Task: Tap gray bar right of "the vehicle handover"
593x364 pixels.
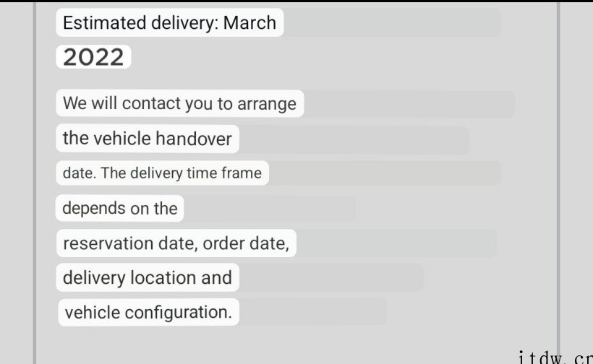Action: click(x=354, y=139)
